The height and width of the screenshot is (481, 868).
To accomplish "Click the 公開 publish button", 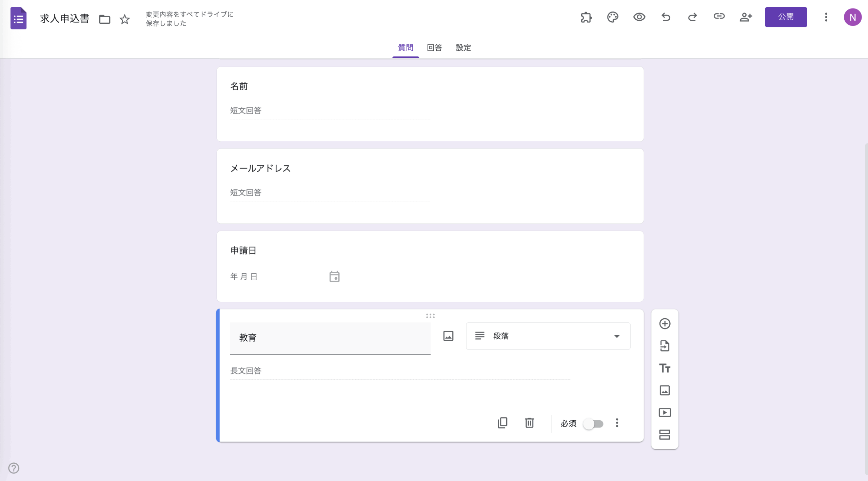I will 786,17.
